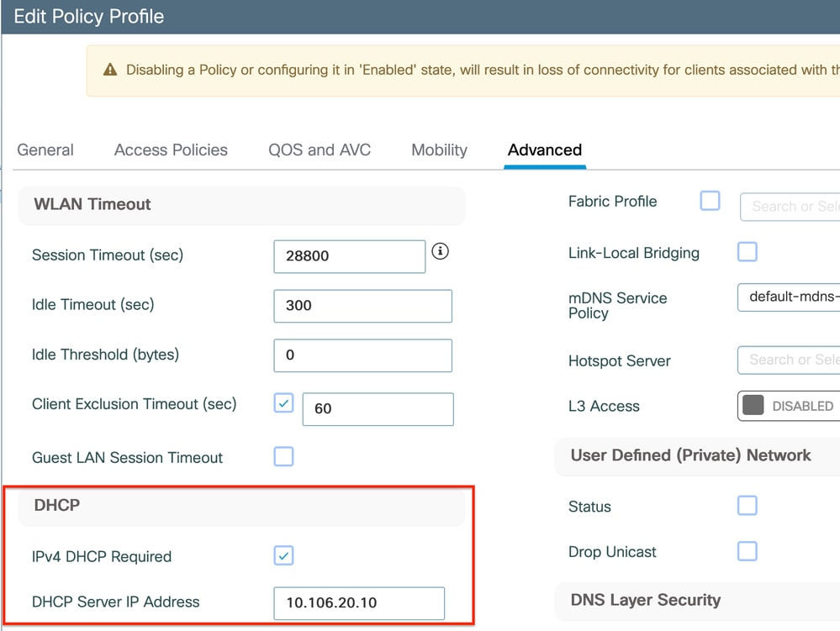Select the QOS and AVC tab
This screenshot has height=631, width=840.
tap(320, 150)
